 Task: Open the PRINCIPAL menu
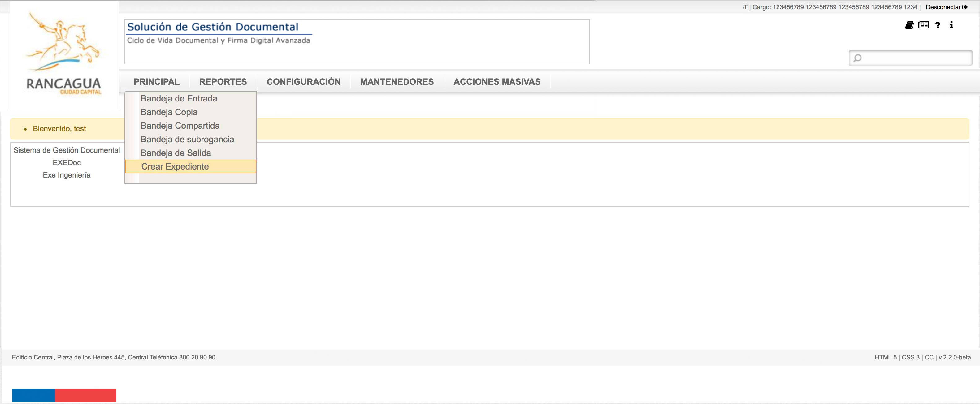(156, 82)
